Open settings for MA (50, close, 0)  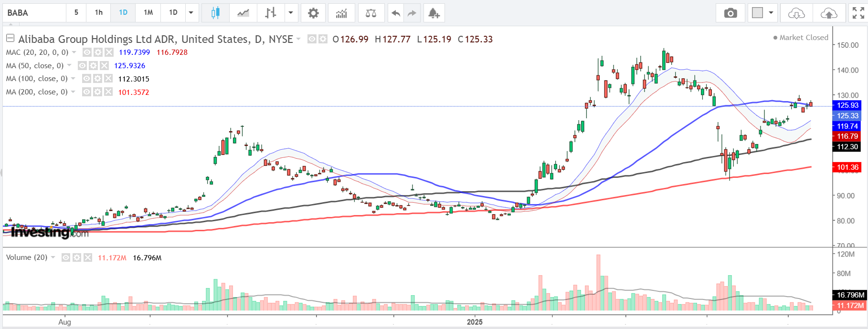pos(93,66)
